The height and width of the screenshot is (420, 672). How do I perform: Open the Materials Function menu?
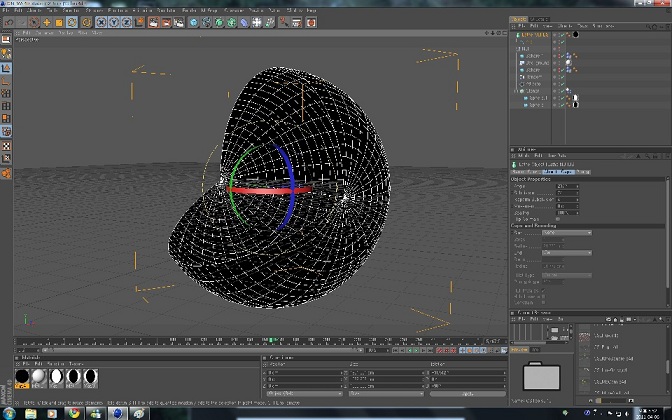coord(56,364)
